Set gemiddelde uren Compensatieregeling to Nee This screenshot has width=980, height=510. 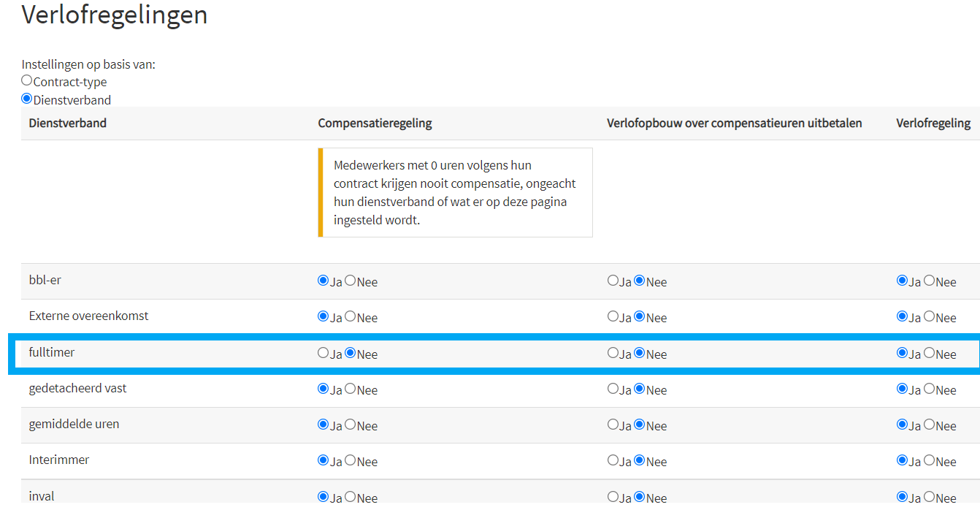pyautogui.click(x=351, y=425)
